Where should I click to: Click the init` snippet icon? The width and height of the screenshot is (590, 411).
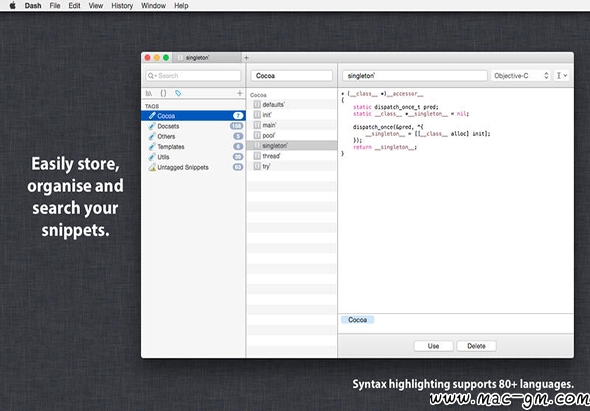[x=257, y=115]
